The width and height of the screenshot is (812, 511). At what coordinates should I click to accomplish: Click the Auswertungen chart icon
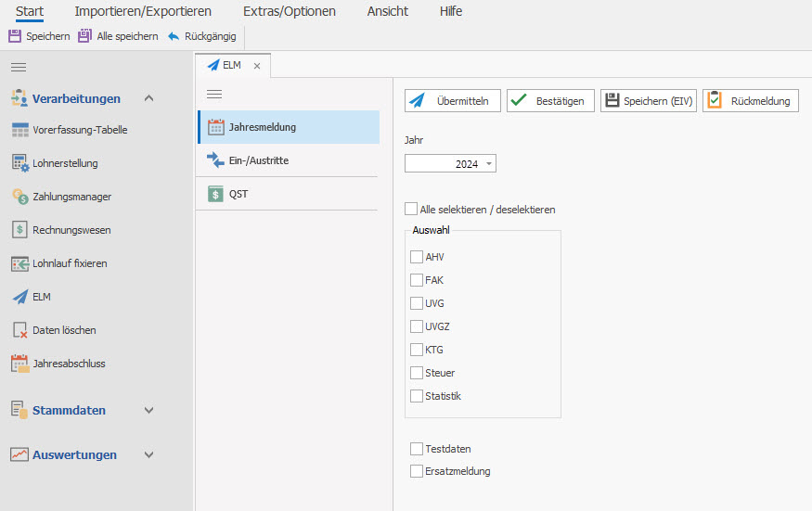19,454
